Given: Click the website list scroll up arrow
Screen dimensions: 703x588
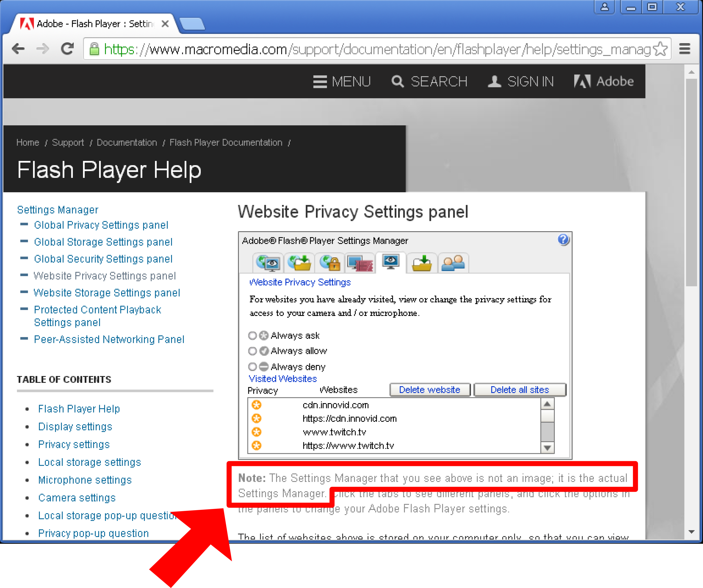Looking at the screenshot, I should (547, 404).
